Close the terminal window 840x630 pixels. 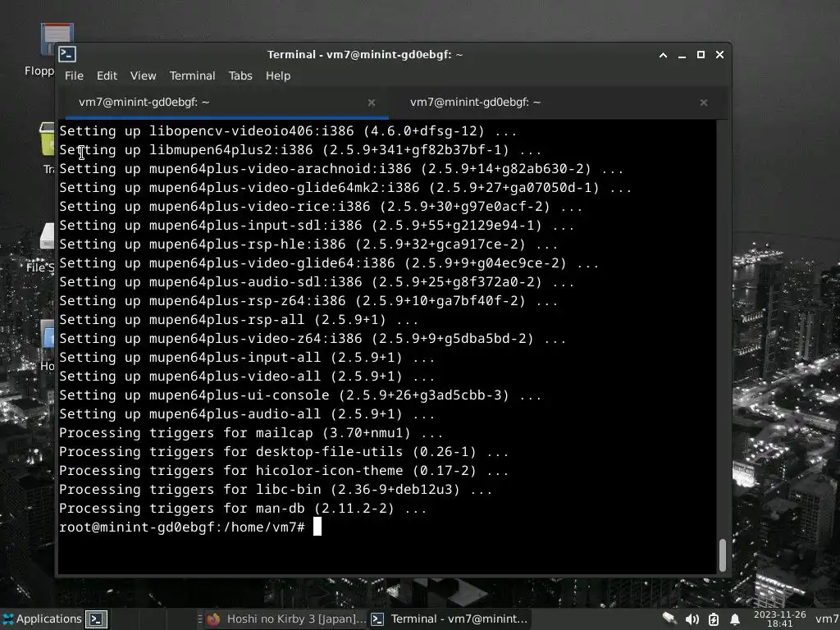tap(720, 55)
